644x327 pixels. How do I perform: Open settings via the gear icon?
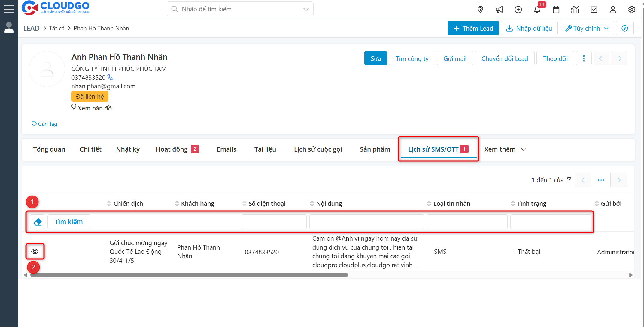[632, 9]
